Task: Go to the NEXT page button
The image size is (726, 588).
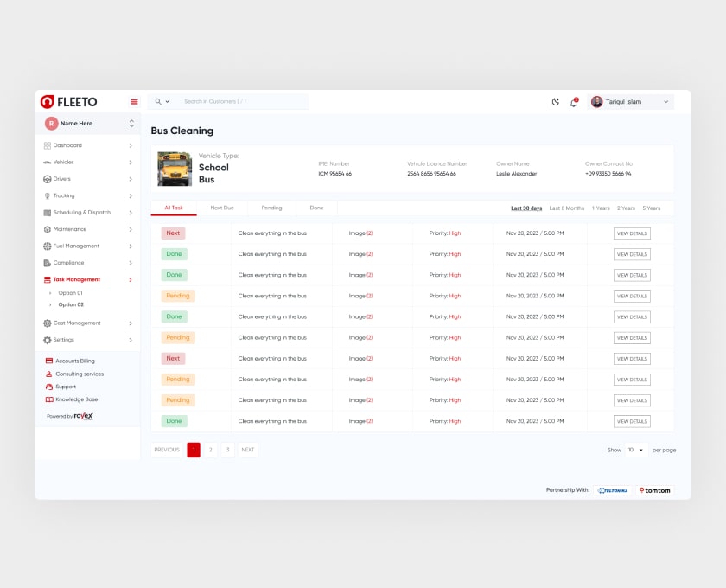Action: (248, 450)
